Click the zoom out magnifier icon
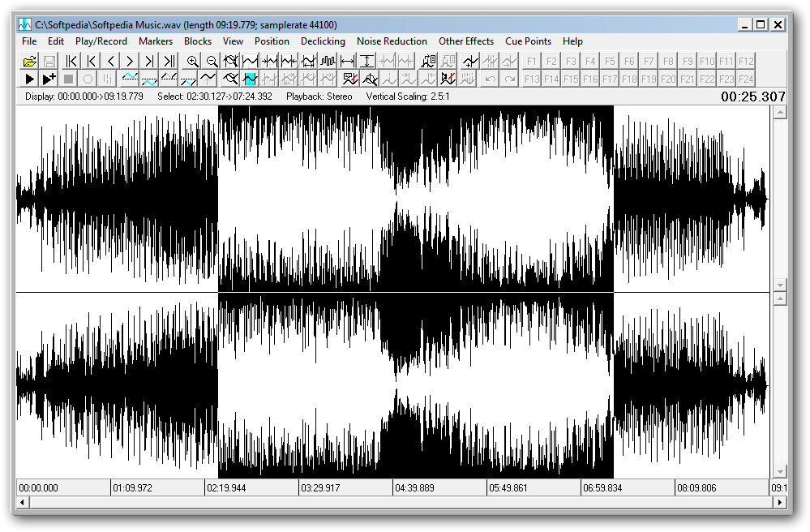This screenshot has height=532, width=810. click(212, 61)
